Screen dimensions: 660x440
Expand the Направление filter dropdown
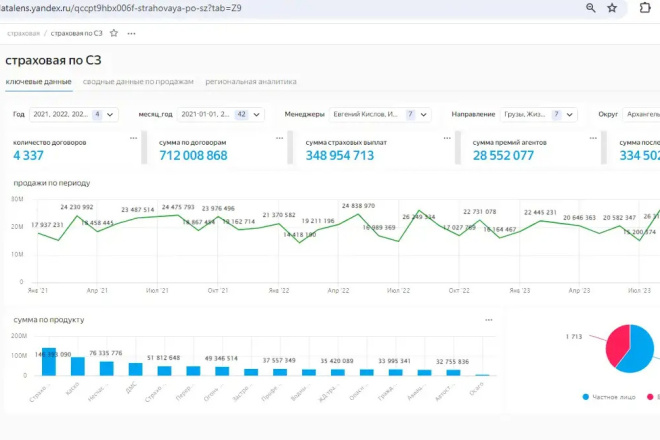click(538, 115)
